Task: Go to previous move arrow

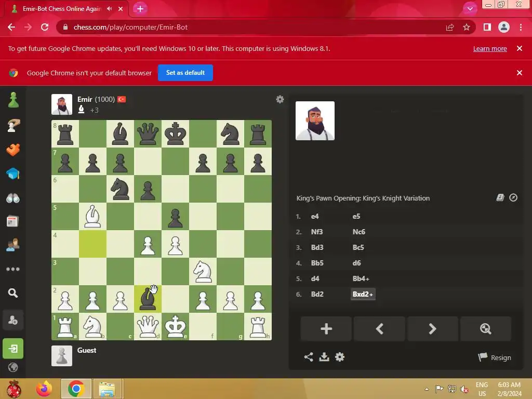Action: click(x=379, y=329)
